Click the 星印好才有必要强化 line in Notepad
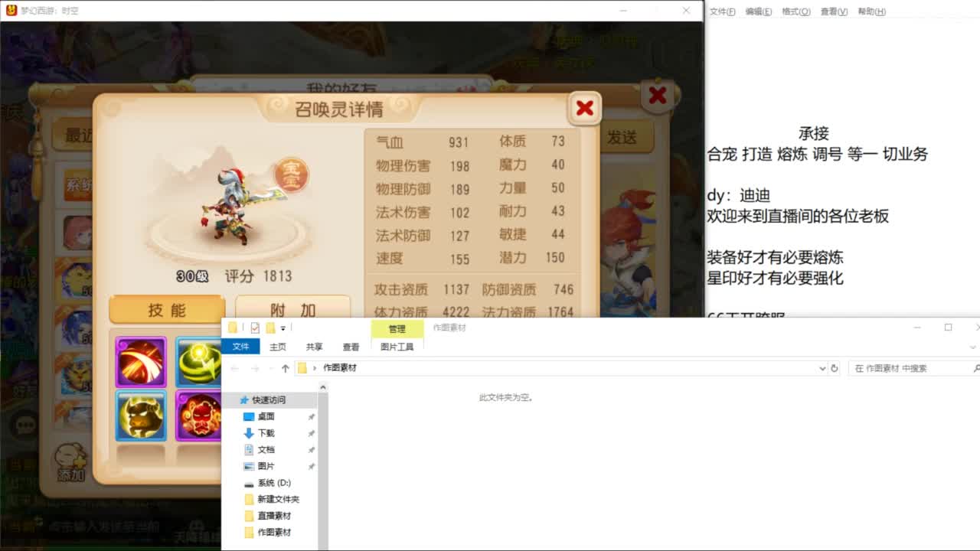The width and height of the screenshot is (980, 551). point(775,278)
